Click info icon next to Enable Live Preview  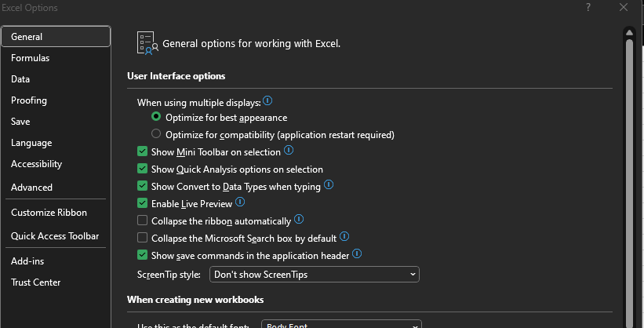tap(240, 203)
